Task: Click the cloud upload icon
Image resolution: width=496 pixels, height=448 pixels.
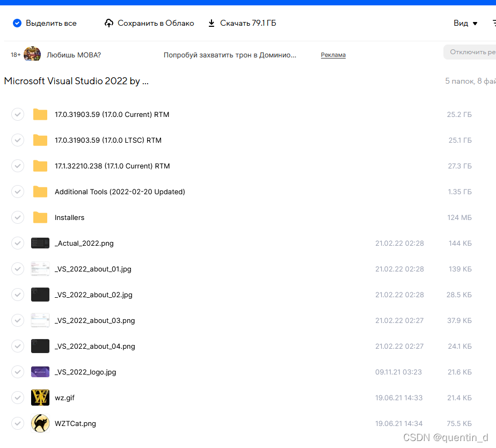Action: pos(109,23)
